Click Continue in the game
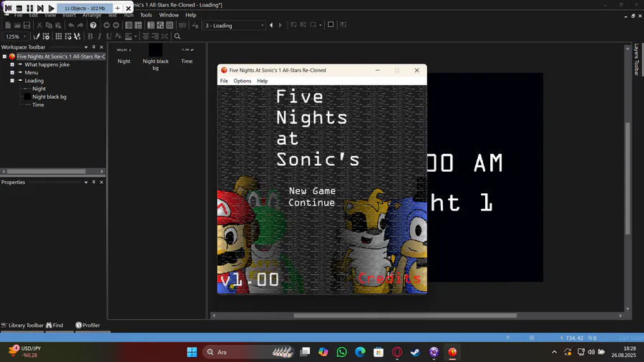This screenshot has width=644, height=362. (x=312, y=202)
